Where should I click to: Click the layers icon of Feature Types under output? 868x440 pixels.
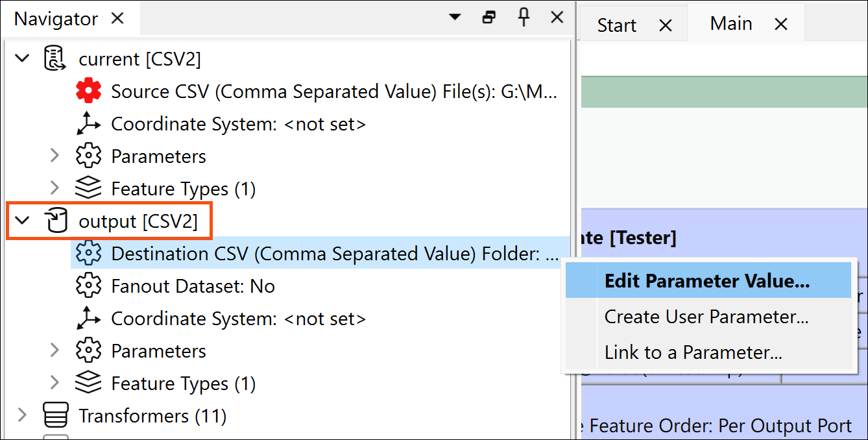coord(88,383)
